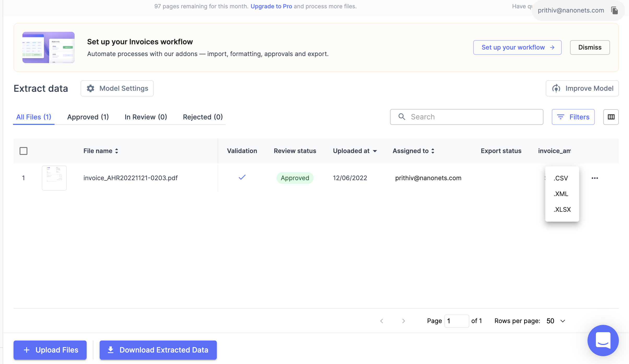Viewport: 629px width, 364px height.
Task: Open the column visibility settings icon
Action: [611, 117]
